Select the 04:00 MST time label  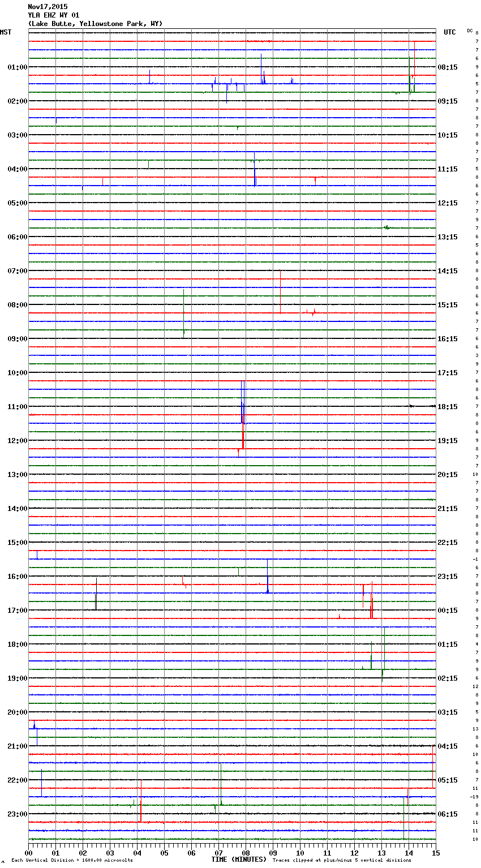(x=18, y=169)
